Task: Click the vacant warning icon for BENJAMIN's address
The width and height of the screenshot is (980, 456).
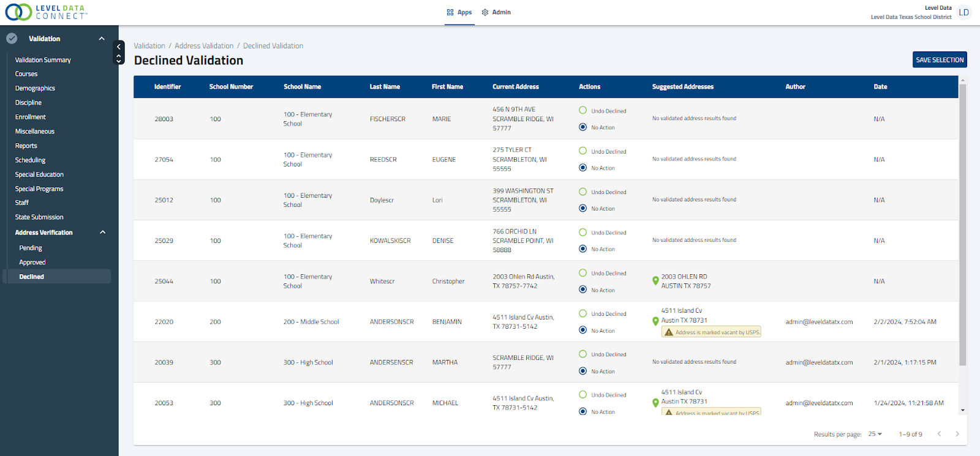Action: click(669, 332)
